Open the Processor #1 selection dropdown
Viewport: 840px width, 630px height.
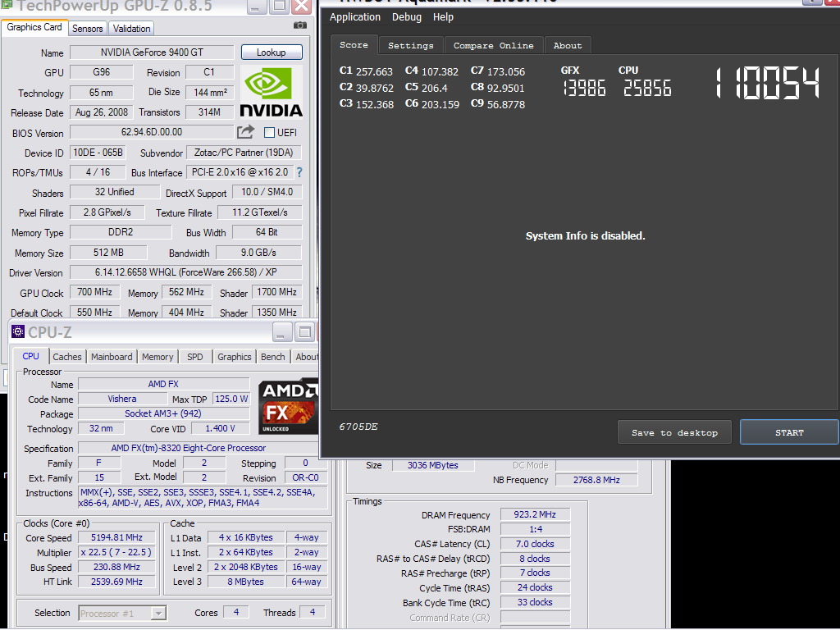pyautogui.click(x=123, y=613)
